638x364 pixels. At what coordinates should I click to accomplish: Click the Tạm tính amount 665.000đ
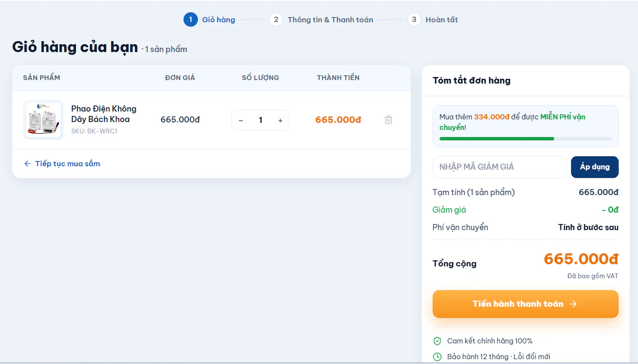tap(599, 192)
